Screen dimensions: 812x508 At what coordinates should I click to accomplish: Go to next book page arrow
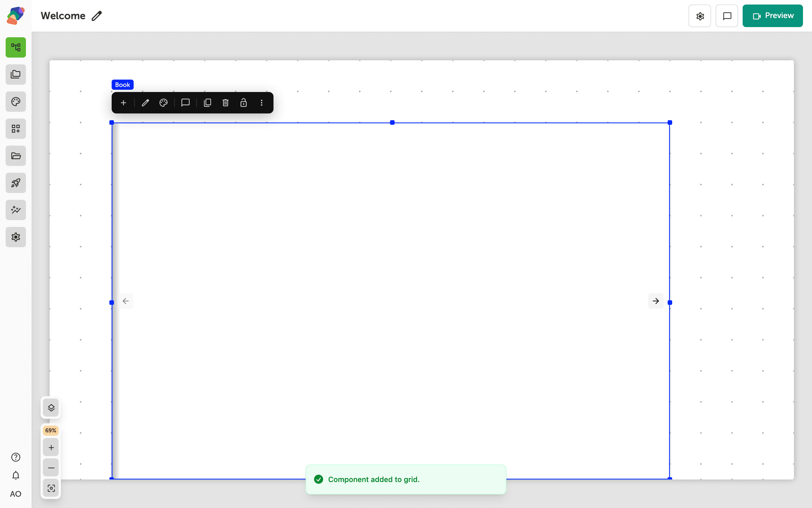656,301
